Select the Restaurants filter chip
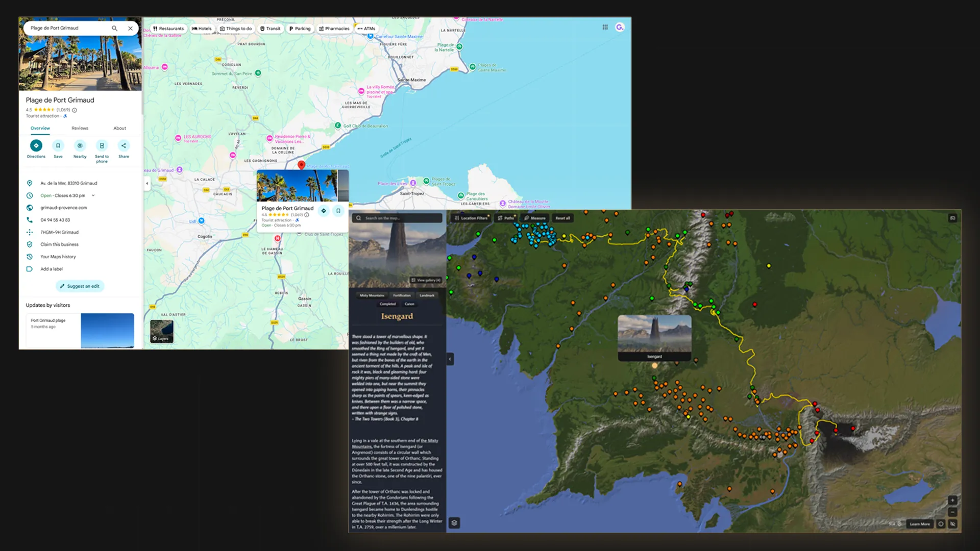 pos(168,29)
